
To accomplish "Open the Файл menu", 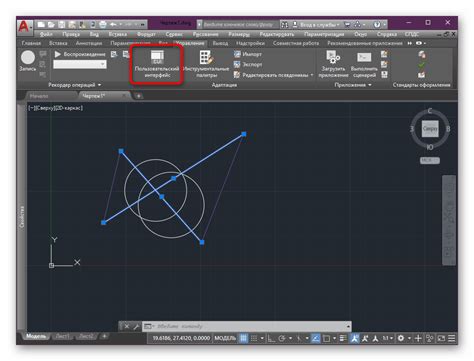I will (46, 34).
